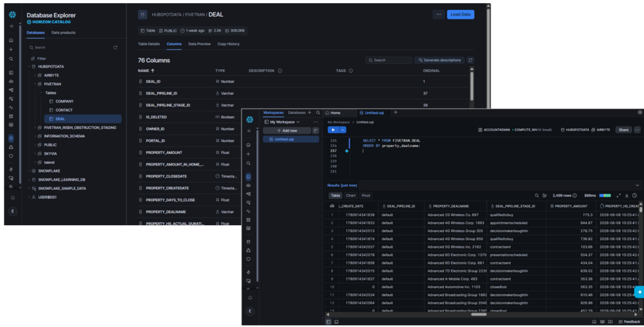644x327 pixels.
Task: Switch results view to Pivot
Action: [366, 196]
